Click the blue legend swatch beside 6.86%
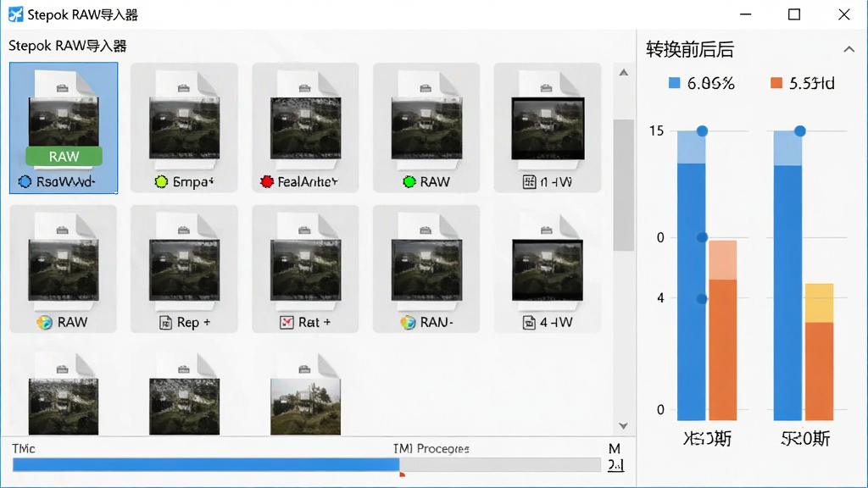Image resolution: width=868 pixels, height=488 pixels. 674,83
